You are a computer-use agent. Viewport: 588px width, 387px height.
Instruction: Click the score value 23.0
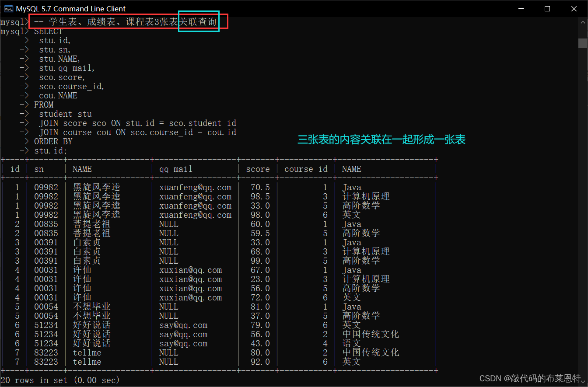(260, 279)
